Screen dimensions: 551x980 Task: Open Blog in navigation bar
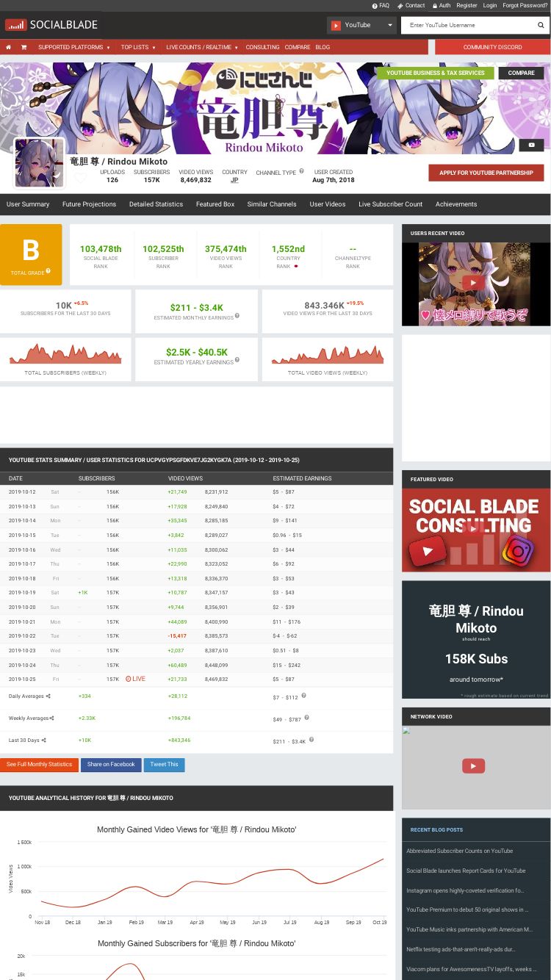coord(323,47)
